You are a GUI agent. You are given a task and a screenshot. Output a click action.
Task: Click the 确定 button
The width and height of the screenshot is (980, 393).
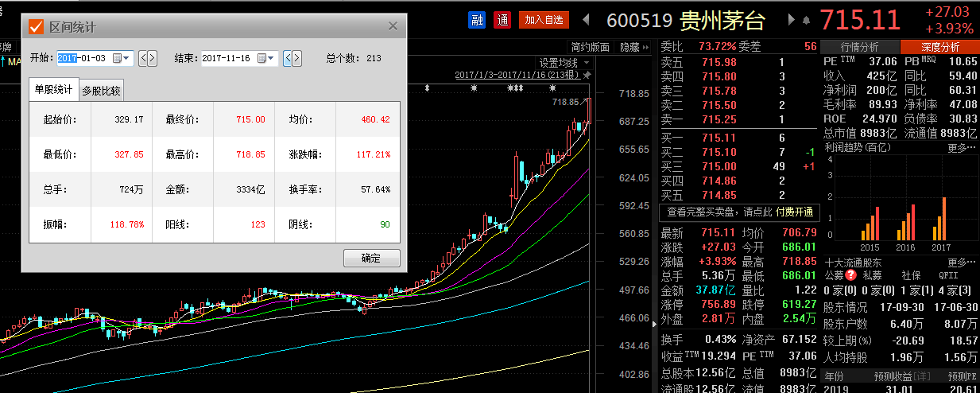(x=371, y=259)
